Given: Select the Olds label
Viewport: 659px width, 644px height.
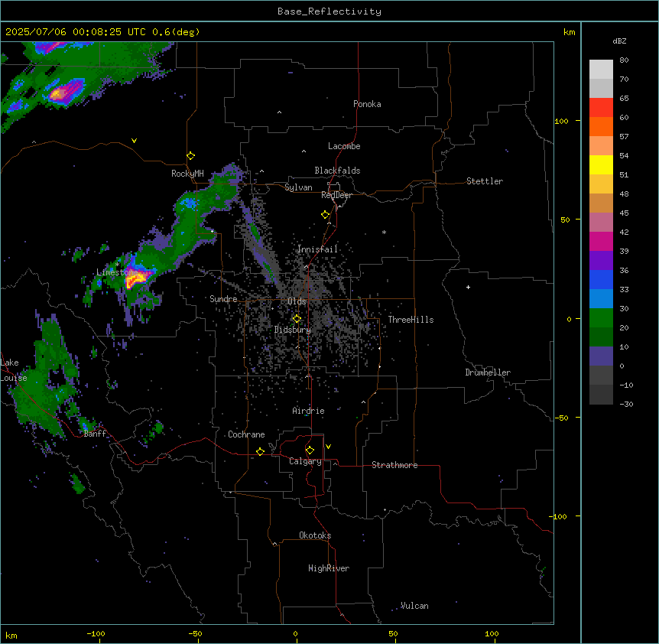Looking at the screenshot, I should 297,301.
